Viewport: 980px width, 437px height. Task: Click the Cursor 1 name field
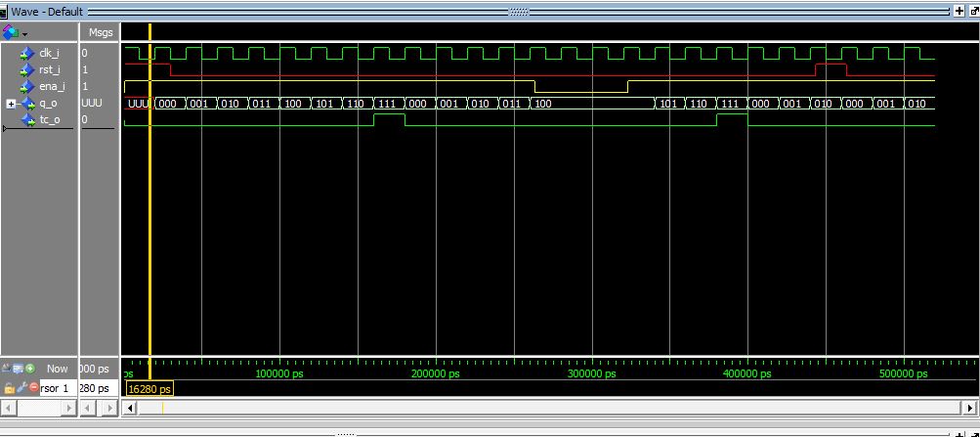(57, 388)
